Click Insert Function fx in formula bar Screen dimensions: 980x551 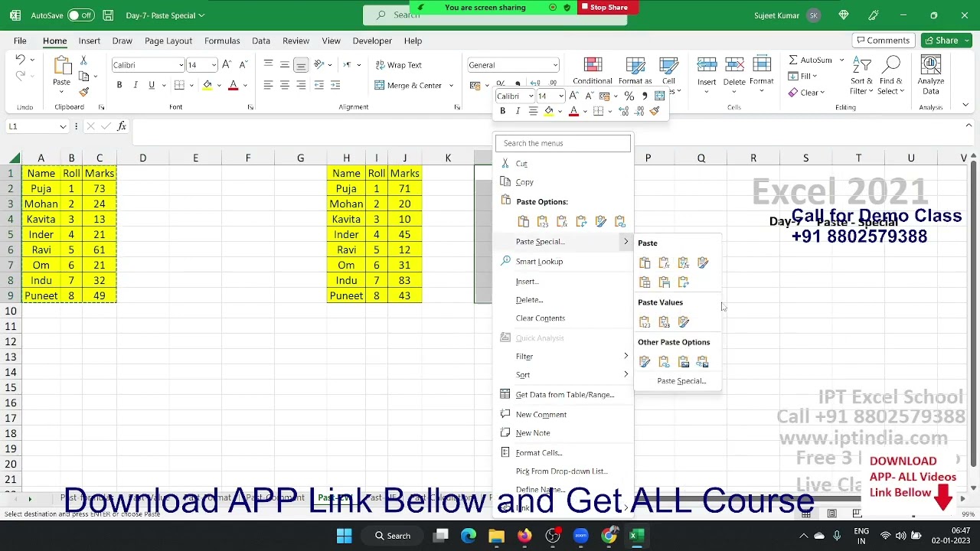tap(122, 126)
